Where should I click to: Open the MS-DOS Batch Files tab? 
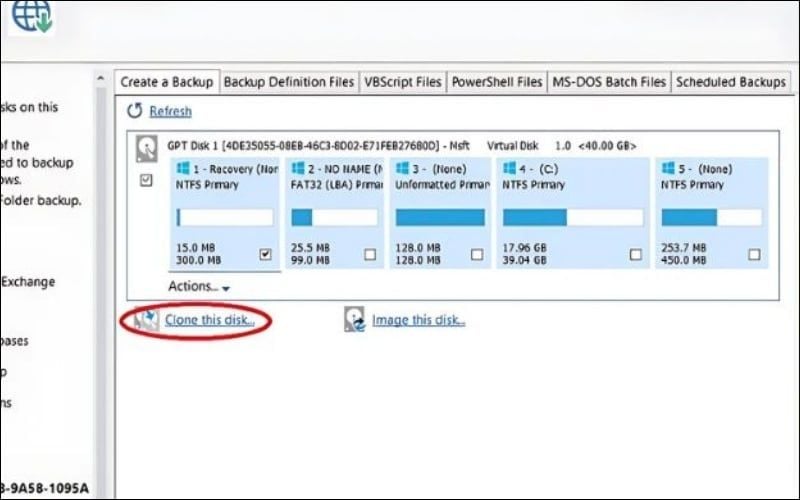[609, 82]
